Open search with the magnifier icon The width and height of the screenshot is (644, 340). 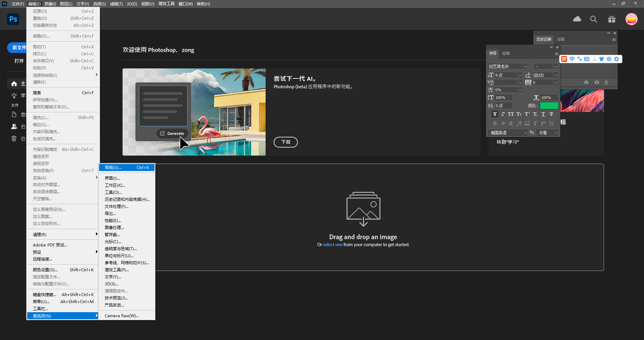point(594,19)
